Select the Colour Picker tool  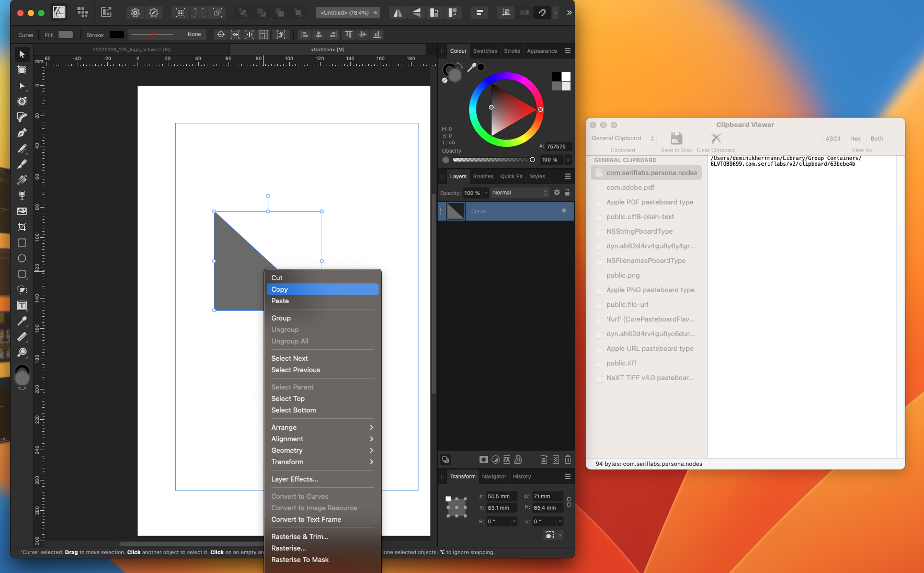22,321
